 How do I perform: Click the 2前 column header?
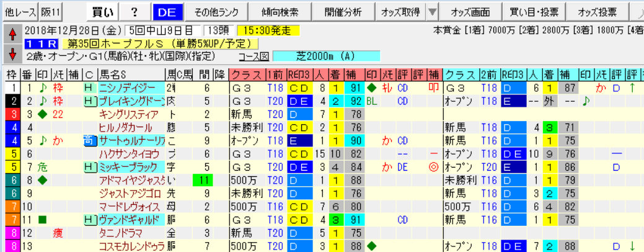pos(490,75)
